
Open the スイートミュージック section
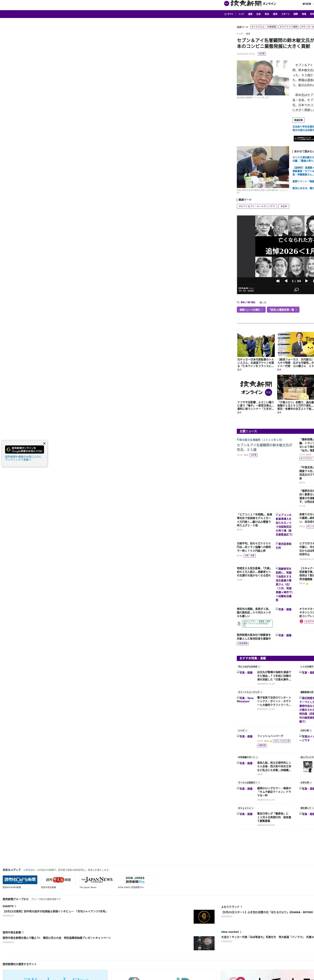[x=250, y=692]
